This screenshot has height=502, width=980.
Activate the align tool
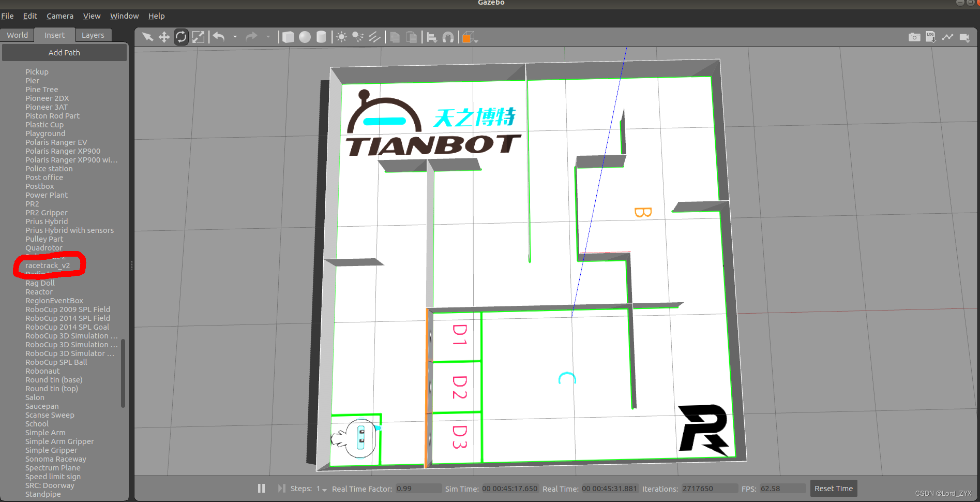[x=432, y=37]
